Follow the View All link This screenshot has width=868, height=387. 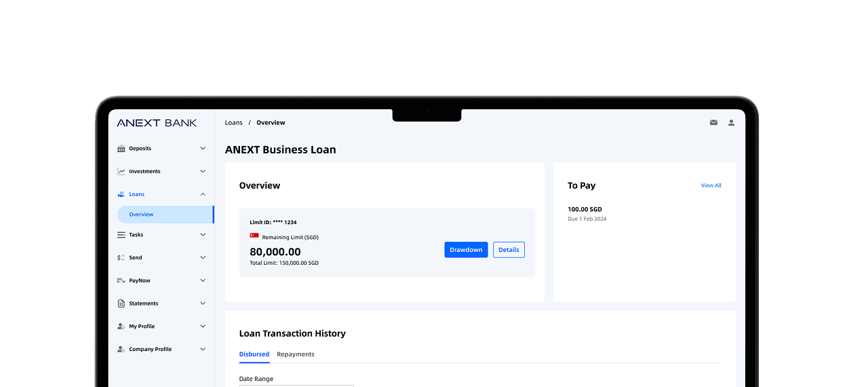tap(711, 185)
